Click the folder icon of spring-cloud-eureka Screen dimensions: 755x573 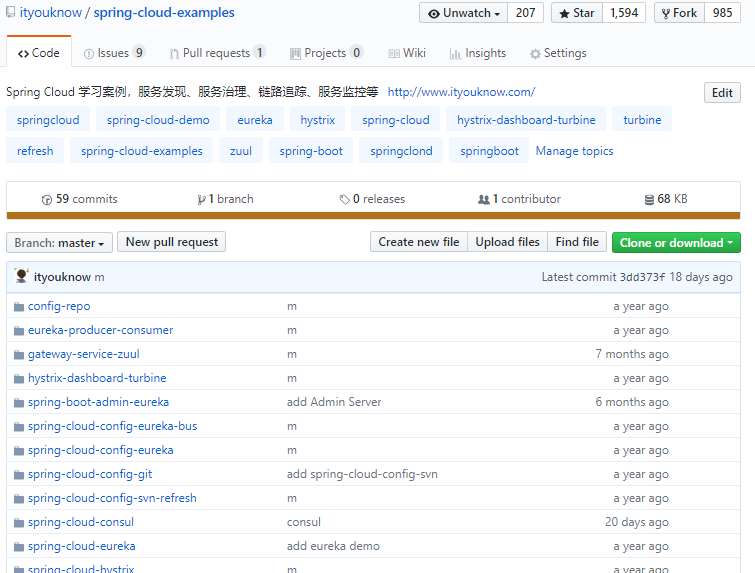pyautogui.click(x=19, y=547)
